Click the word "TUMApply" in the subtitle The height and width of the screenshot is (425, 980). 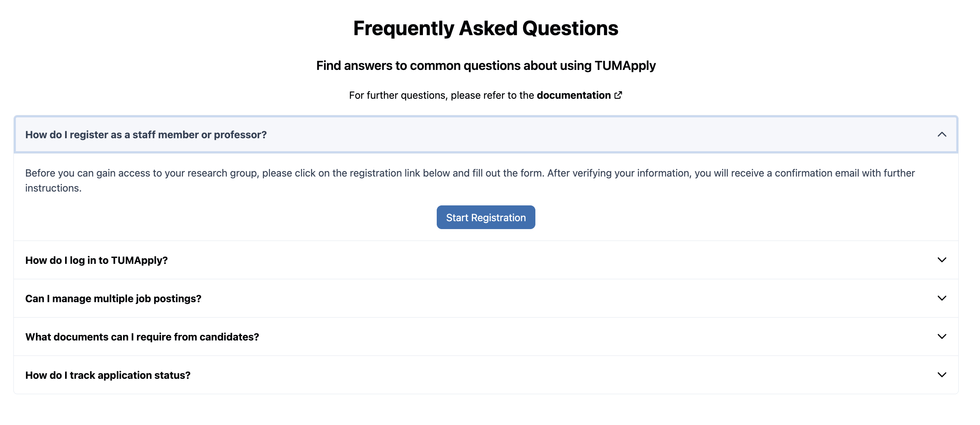click(x=625, y=66)
